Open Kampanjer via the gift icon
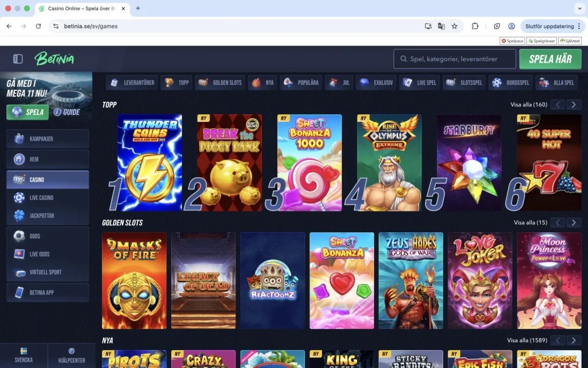 tap(17, 139)
